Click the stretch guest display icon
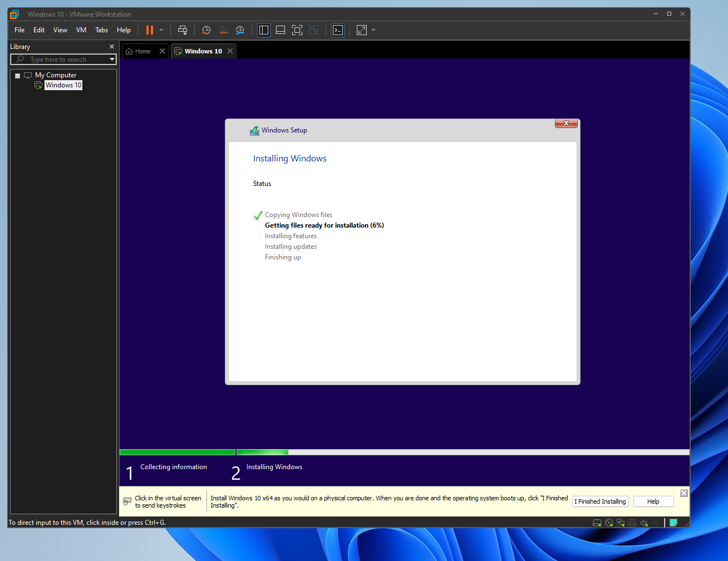This screenshot has width=728, height=561. [362, 30]
